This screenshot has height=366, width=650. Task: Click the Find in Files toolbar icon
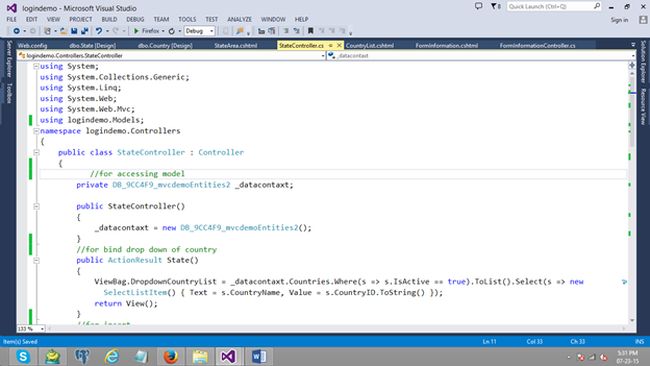[239, 31]
